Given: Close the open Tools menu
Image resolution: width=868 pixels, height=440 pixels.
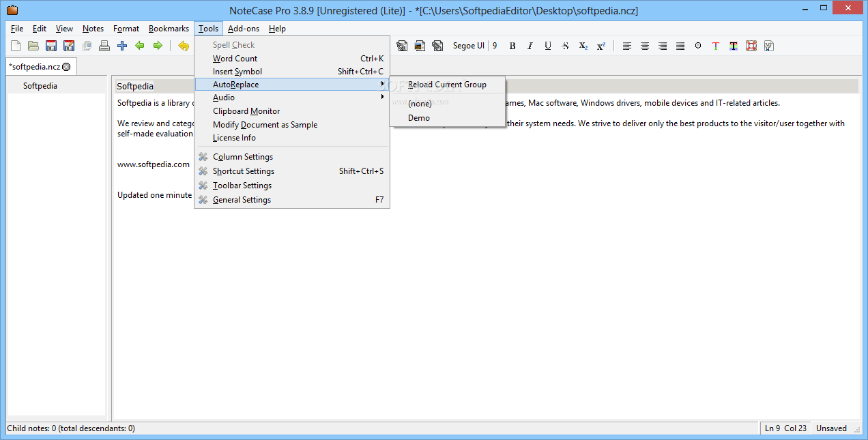Looking at the screenshot, I should pos(209,29).
